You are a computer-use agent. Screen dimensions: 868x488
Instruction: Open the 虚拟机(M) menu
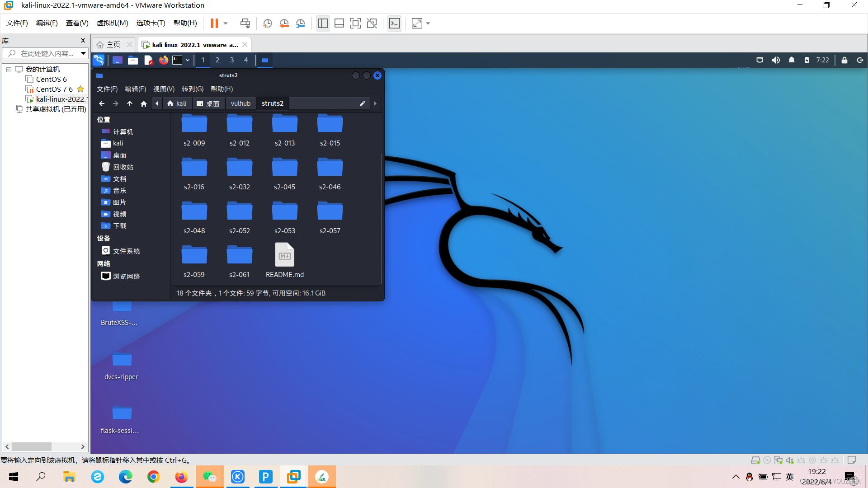coord(112,23)
